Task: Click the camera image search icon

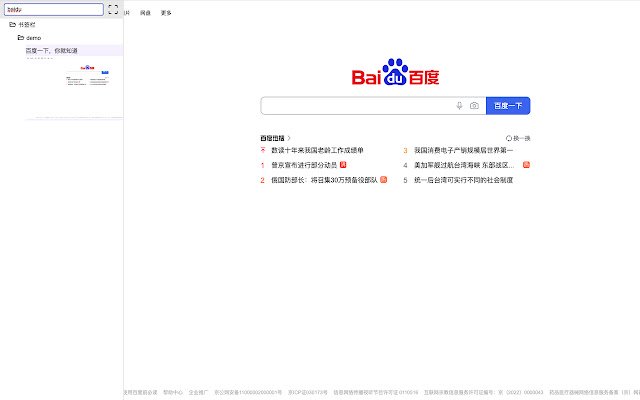Action: pos(474,106)
